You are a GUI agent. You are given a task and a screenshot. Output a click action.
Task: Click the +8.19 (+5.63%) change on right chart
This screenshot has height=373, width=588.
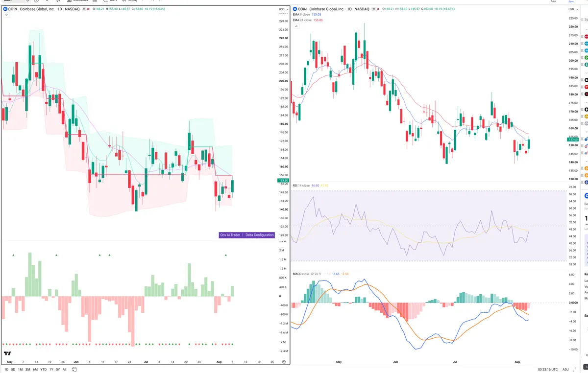tap(445, 9)
